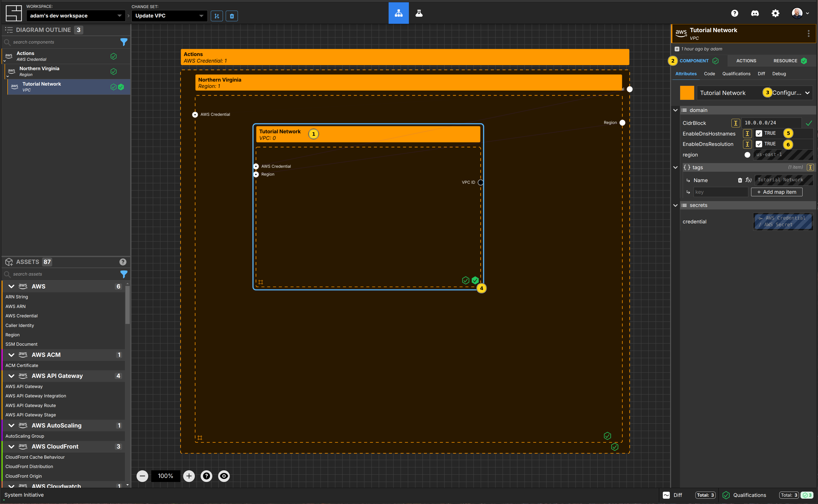Uncheck EnableDnsResolution TRUE checkbox
The height and width of the screenshot is (504, 818).
(x=759, y=144)
